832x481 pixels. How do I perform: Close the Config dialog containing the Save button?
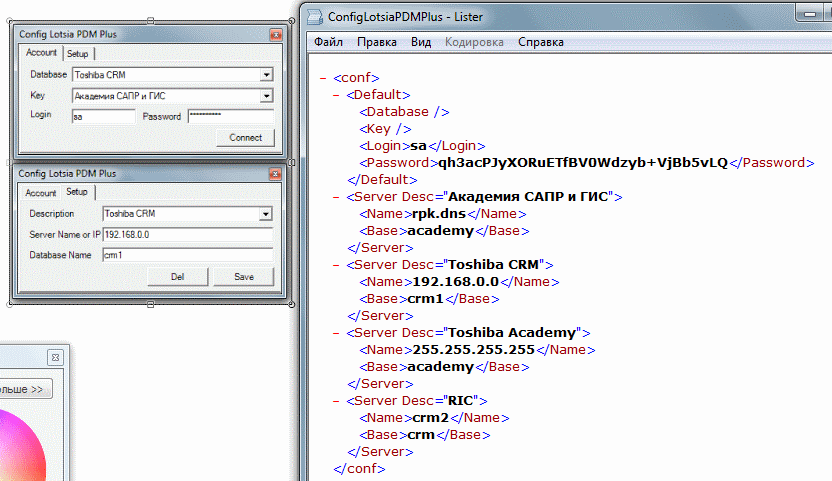(275, 173)
